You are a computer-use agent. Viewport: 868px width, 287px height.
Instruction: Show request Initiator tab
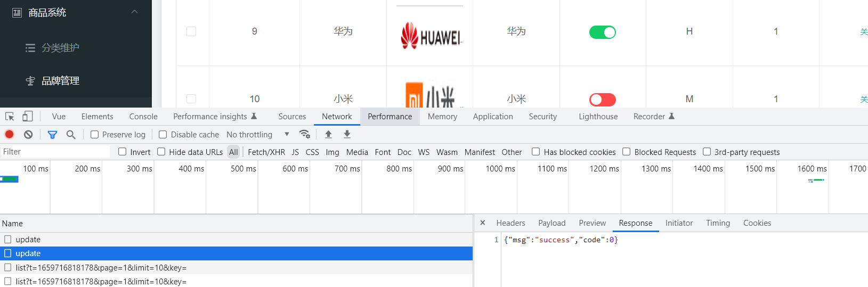pyautogui.click(x=679, y=223)
